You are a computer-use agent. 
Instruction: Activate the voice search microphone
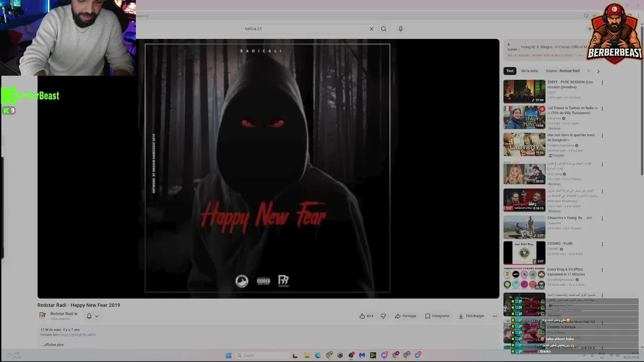tap(400, 29)
